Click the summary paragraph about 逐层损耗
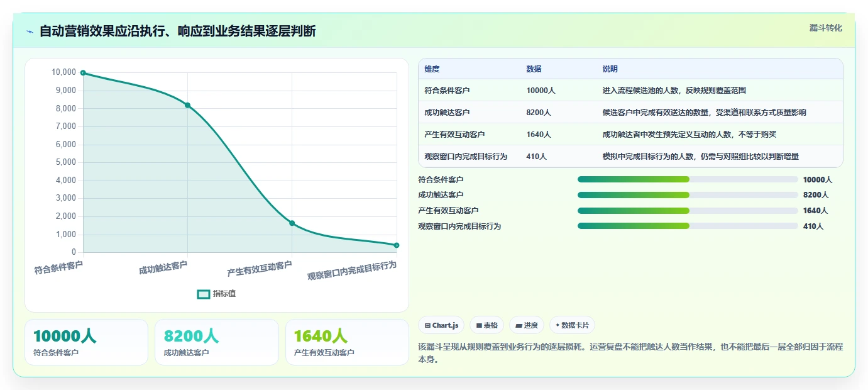The image size is (868, 390). [x=630, y=354]
